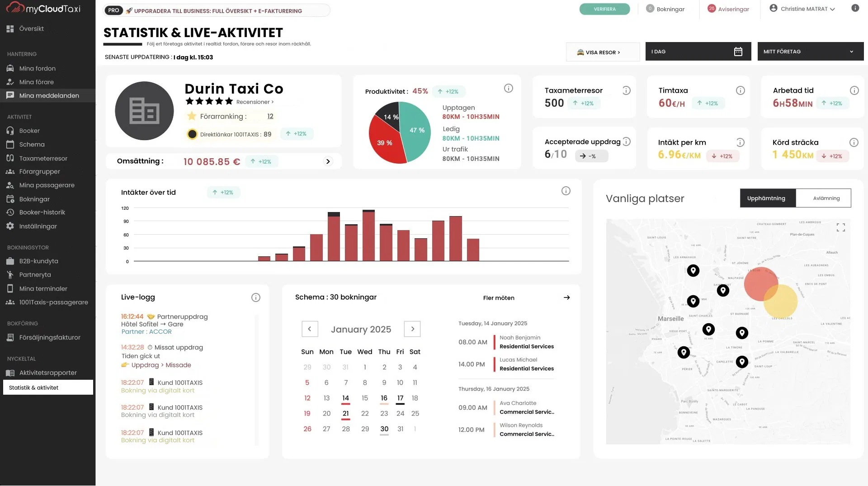
Task: Open the help info icon in top bar
Action: (x=855, y=8)
